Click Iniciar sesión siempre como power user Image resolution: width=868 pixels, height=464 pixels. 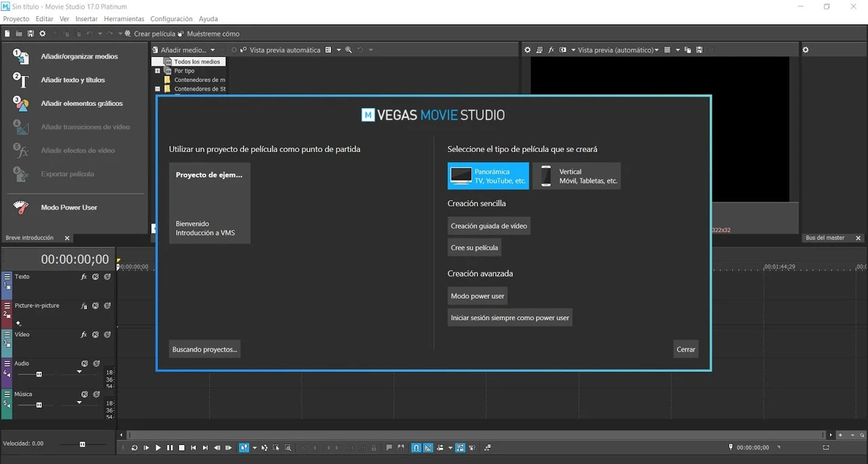(x=510, y=317)
